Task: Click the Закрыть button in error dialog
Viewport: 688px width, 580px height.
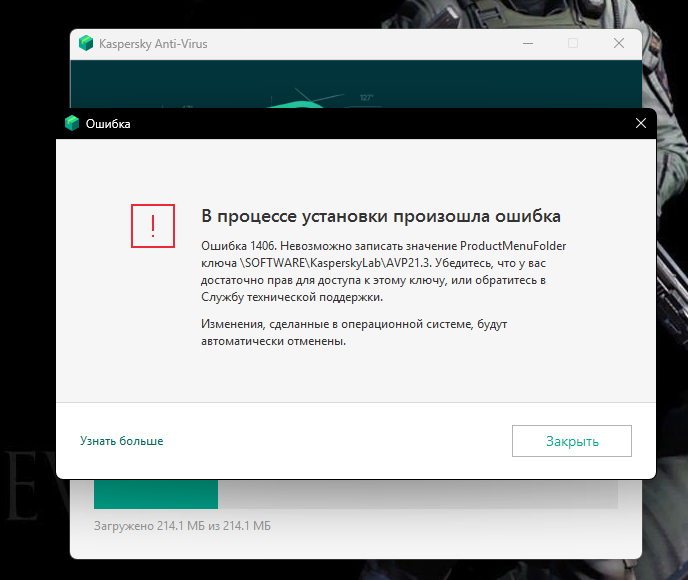Action: [x=572, y=441]
